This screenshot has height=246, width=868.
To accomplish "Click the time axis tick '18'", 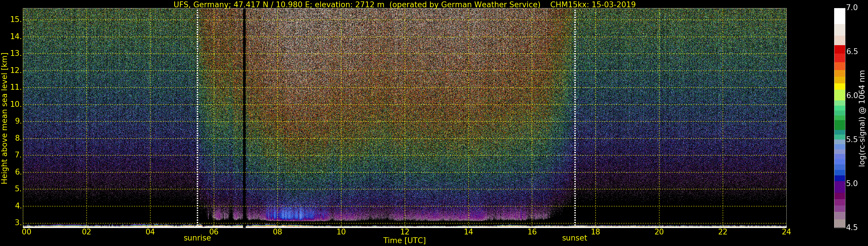I will coord(595,232).
